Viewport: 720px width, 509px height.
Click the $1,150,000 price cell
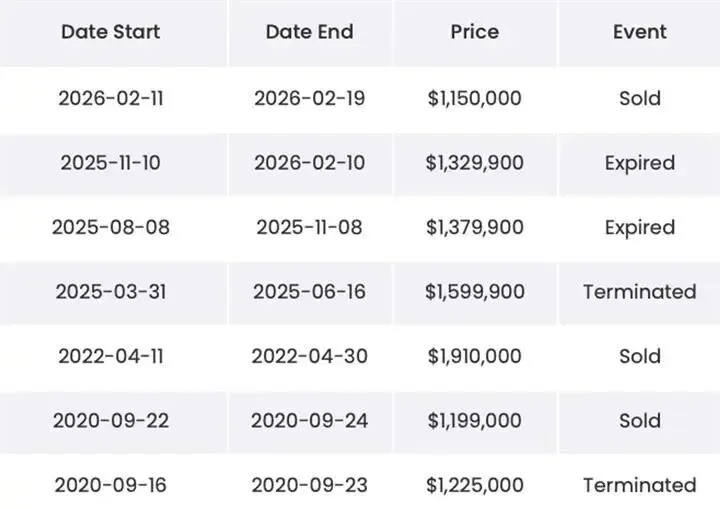pyautogui.click(x=474, y=99)
